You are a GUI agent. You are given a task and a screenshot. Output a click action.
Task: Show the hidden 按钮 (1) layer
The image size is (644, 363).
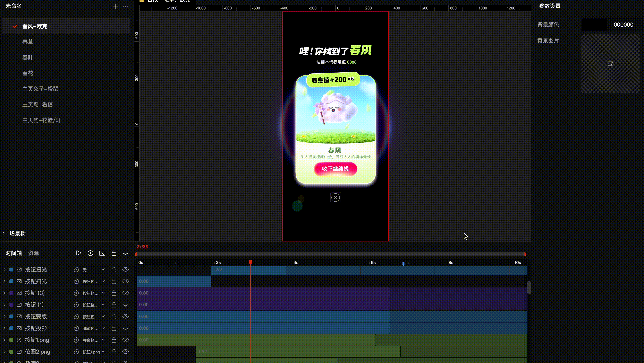[125, 305]
